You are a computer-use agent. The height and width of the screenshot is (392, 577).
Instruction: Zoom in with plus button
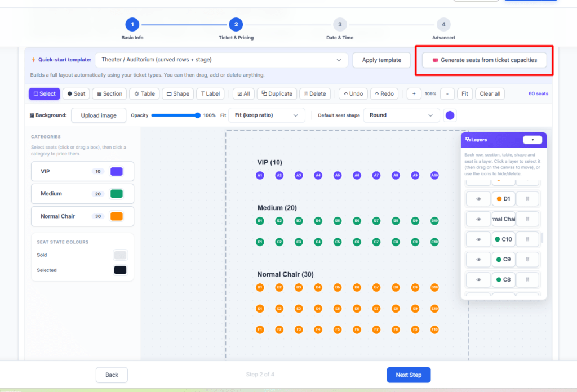coord(414,93)
